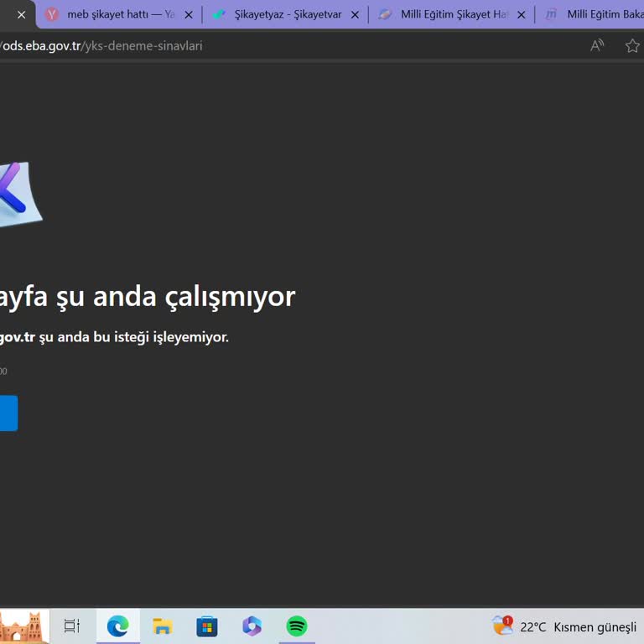Close the current active tab
Viewport: 644px width, 644px height.
[21, 15]
